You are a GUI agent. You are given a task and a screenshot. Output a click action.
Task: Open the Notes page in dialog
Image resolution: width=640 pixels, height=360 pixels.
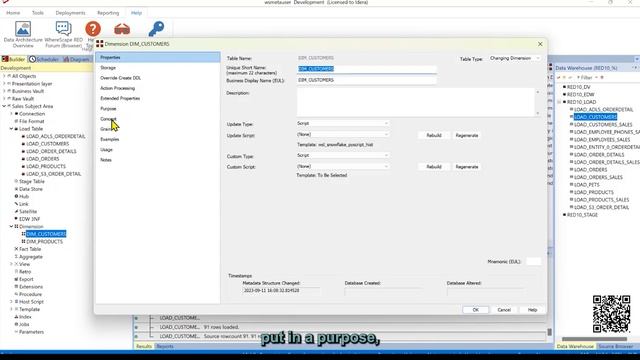click(x=106, y=160)
